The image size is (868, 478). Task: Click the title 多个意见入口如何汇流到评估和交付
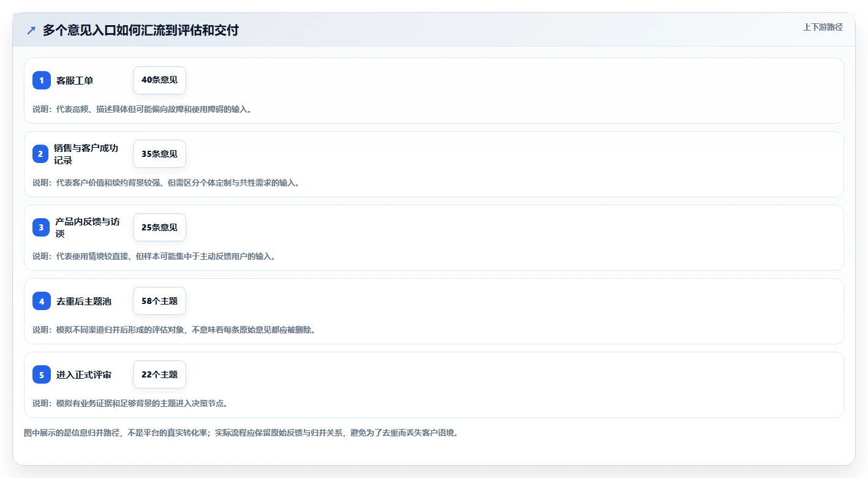(140, 30)
